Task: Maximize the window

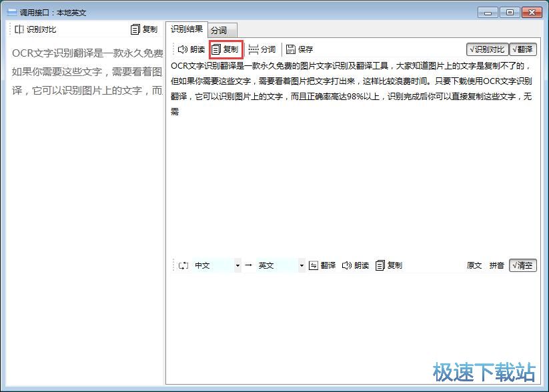Action: click(510, 13)
